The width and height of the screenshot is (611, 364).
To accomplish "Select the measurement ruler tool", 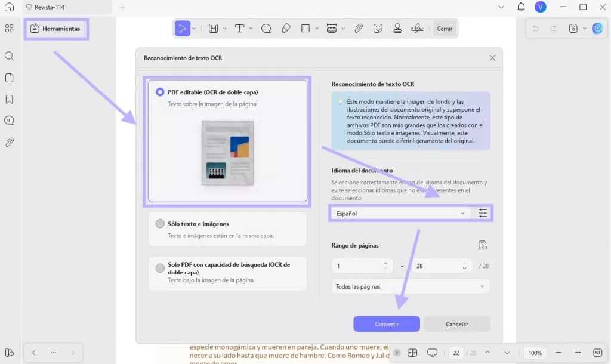I will [332, 29].
